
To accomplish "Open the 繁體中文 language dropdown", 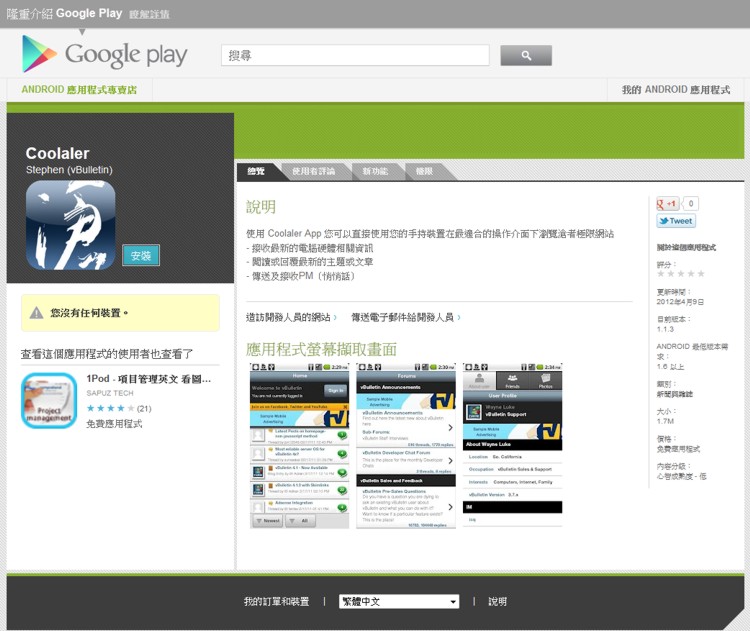I will (x=399, y=601).
